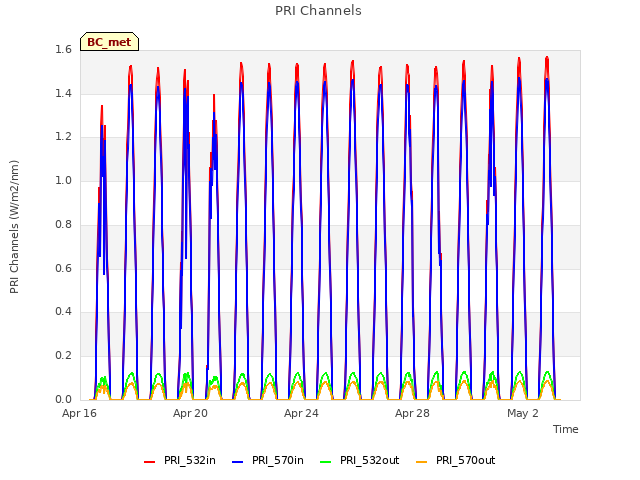This screenshot has height=480, width=640.
Task: Click the Apr 16 x-axis tick label
Action: [x=79, y=413]
